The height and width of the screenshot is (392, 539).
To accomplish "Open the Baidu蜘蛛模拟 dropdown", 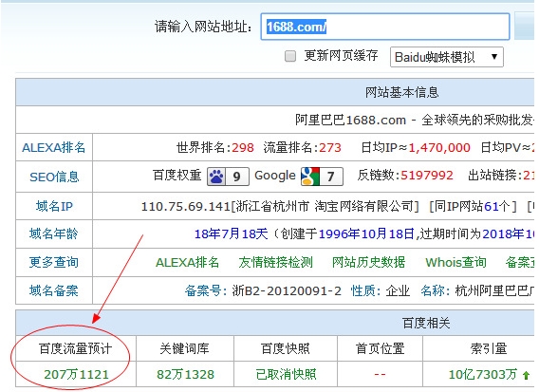I will [x=447, y=57].
